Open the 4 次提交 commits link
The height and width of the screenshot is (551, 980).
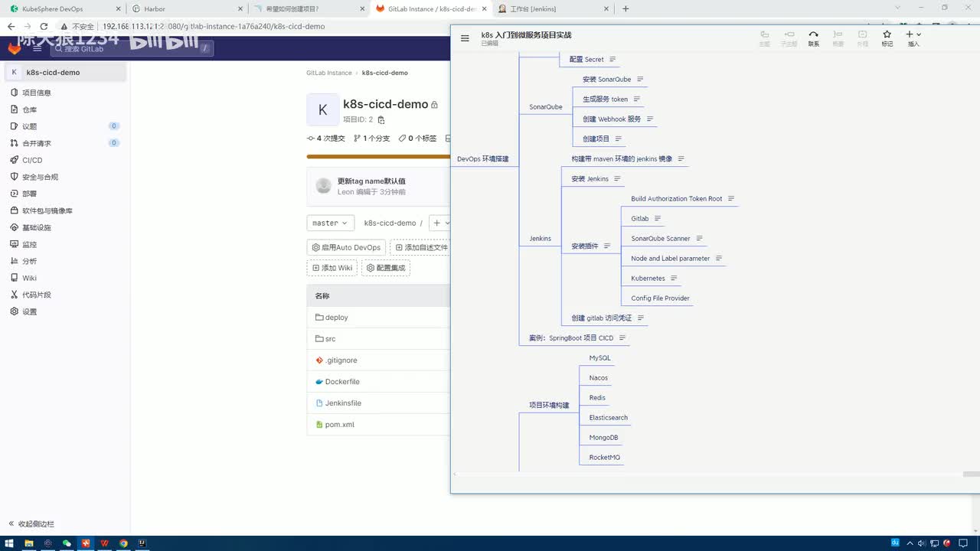pos(326,139)
